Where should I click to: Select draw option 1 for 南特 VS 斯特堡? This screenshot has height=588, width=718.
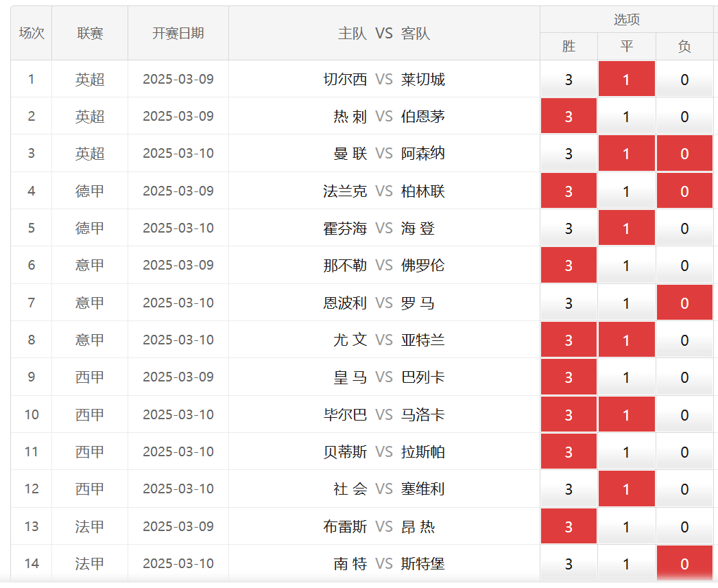click(626, 563)
